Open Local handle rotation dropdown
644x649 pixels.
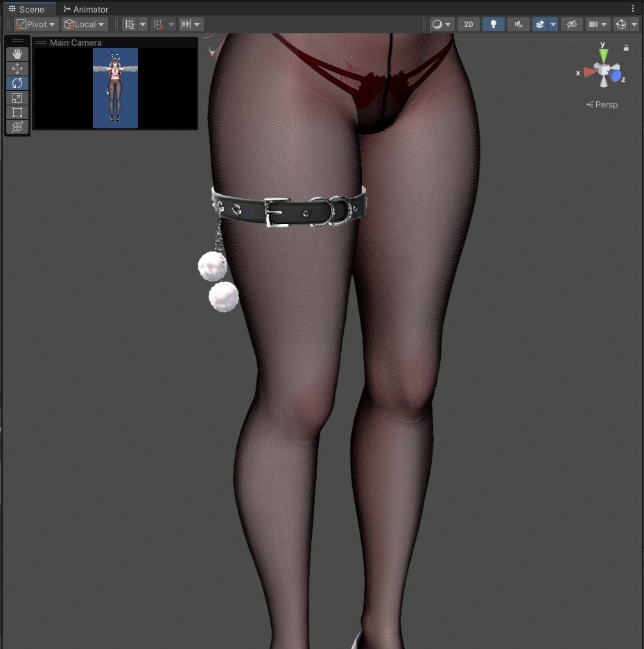pyautogui.click(x=85, y=24)
